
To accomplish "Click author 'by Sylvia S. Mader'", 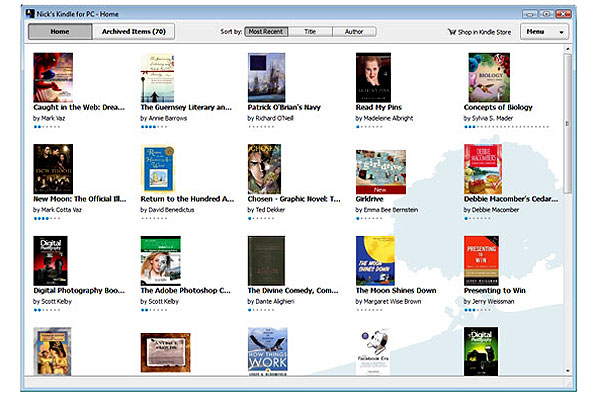I will coord(488,118).
